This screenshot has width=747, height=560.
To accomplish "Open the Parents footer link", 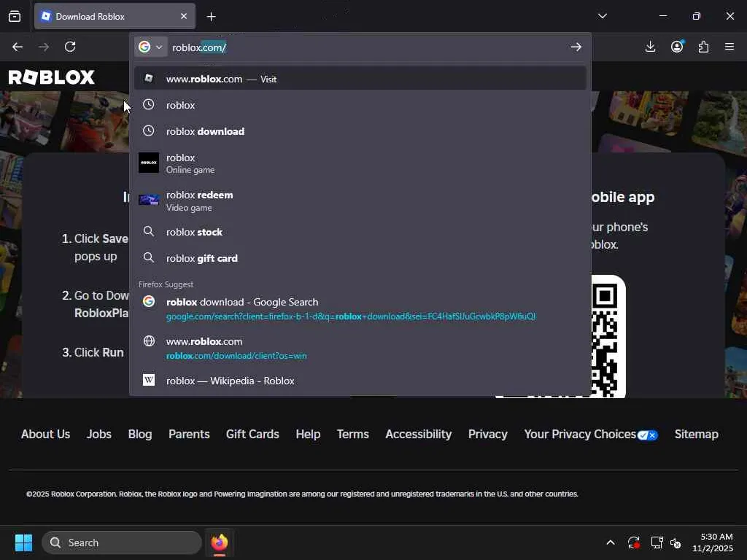I will 189,435.
